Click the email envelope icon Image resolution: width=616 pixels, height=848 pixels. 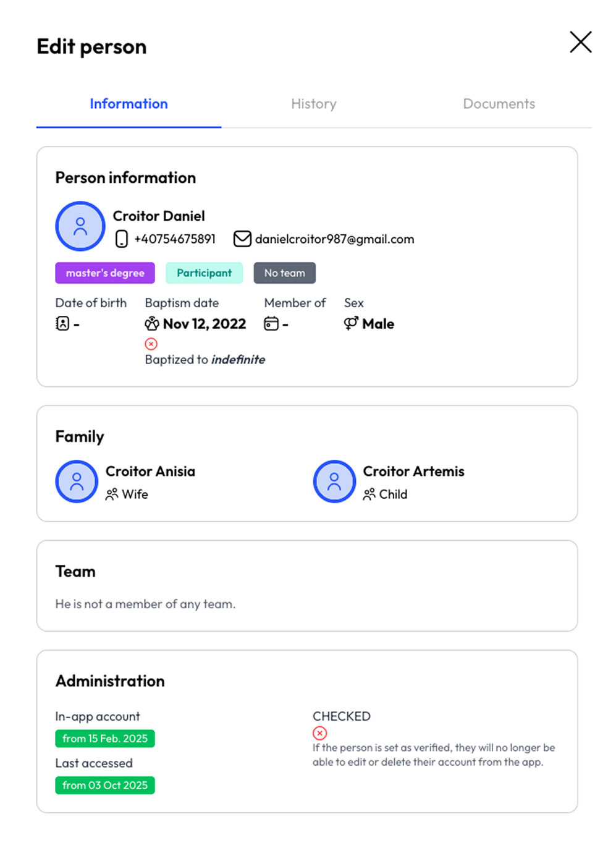coord(242,239)
